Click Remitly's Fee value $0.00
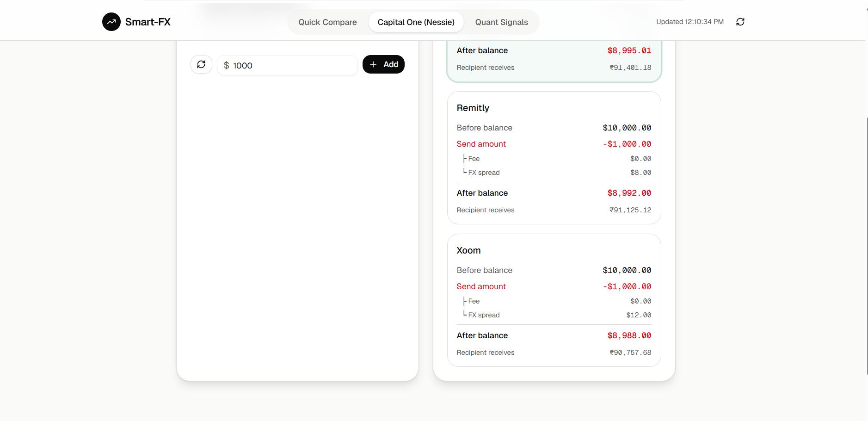Viewport: 868px width, 421px height. 641,159
